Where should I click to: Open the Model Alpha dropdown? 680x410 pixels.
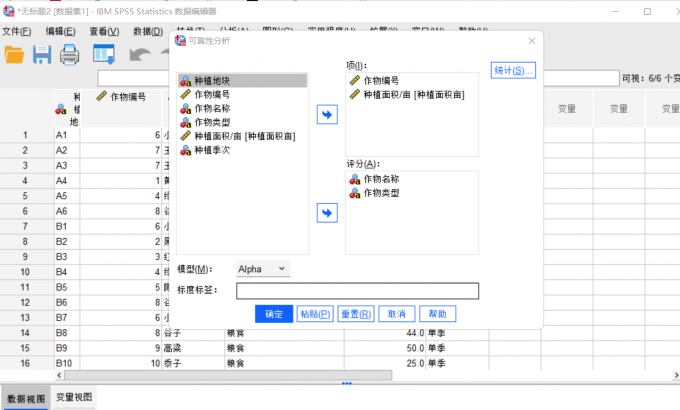[263, 269]
